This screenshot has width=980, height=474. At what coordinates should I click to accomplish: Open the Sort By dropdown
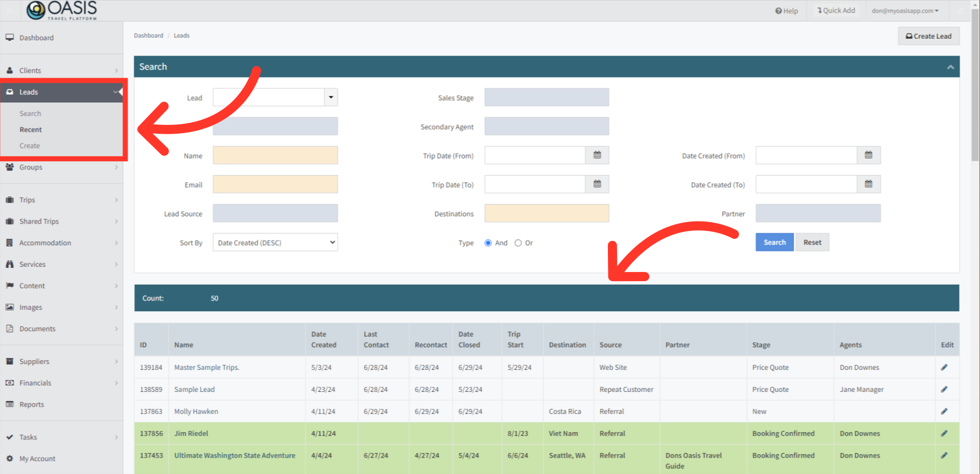click(x=275, y=242)
